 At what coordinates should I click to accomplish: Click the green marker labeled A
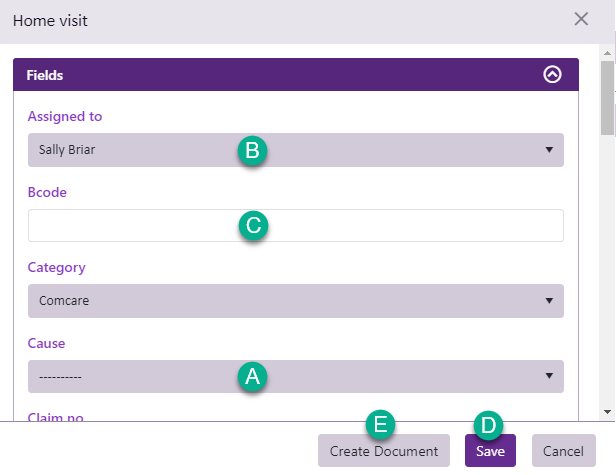tap(252, 376)
